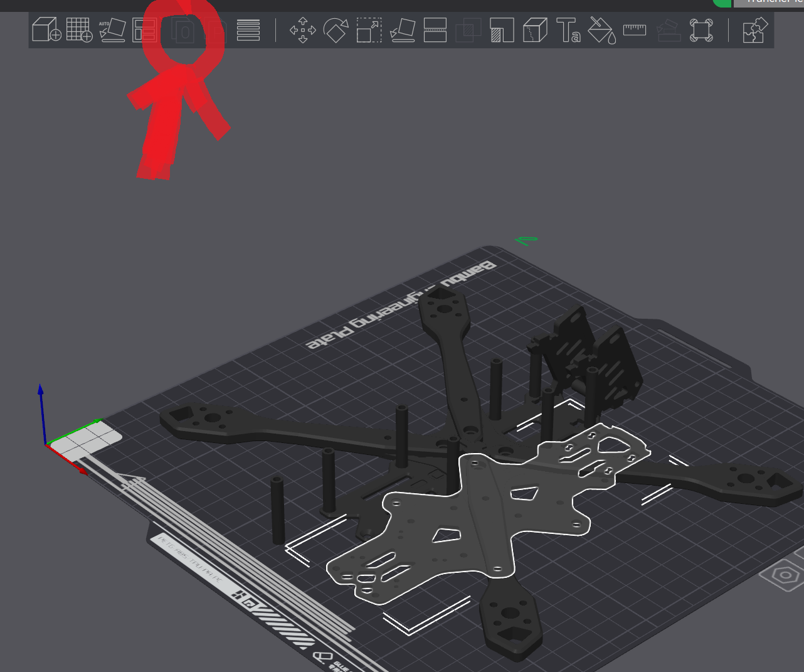Open the Seam painting tool
This screenshot has width=804, height=672.
click(x=535, y=29)
